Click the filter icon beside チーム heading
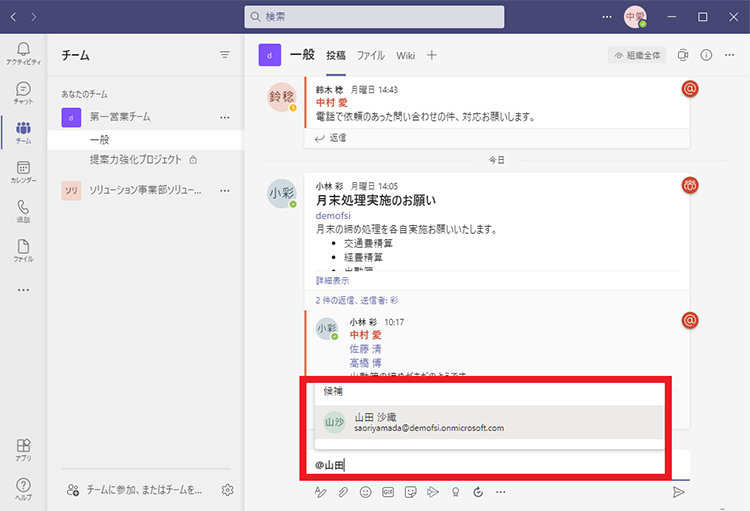This screenshot has height=511, width=750. click(x=224, y=55)
